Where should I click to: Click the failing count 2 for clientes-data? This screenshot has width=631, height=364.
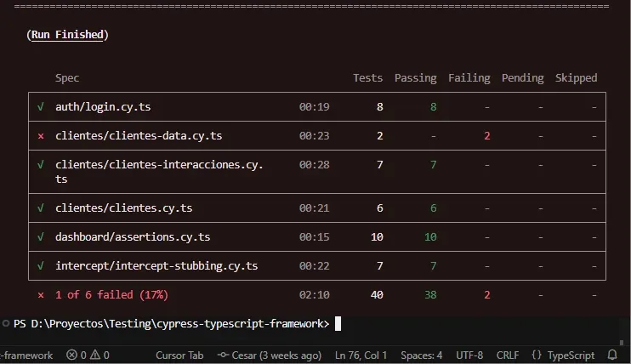coord(487,136)
